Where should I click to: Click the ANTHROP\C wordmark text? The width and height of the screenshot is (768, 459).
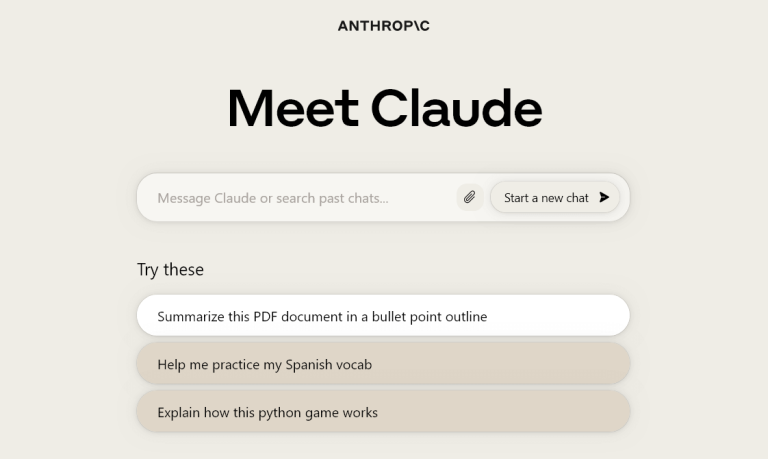pos(384,26)
